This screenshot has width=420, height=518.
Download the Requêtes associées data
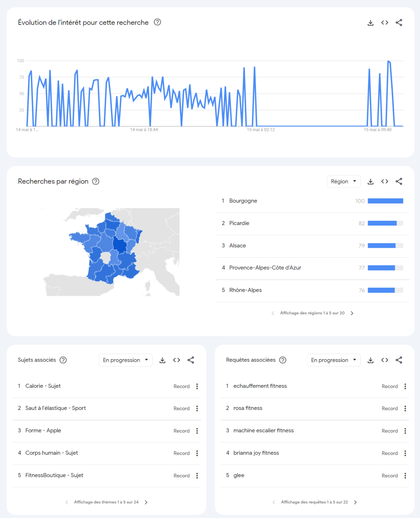point(370,360)
